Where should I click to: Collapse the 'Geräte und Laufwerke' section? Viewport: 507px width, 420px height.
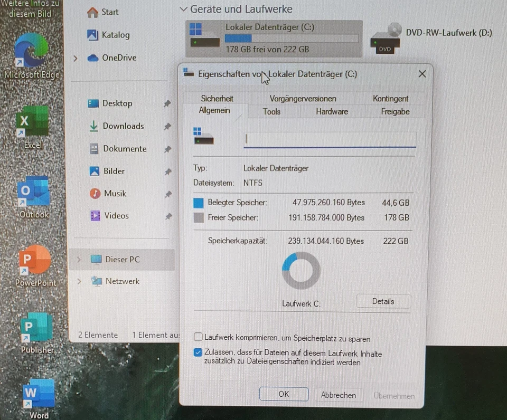pos(183,9)
